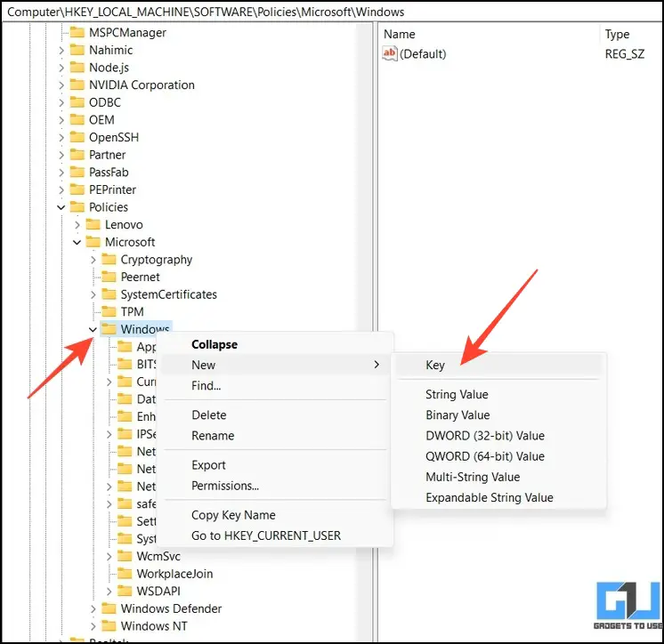
Task: Click the Windows NT folder icon
Action: [x=109, y=626]
